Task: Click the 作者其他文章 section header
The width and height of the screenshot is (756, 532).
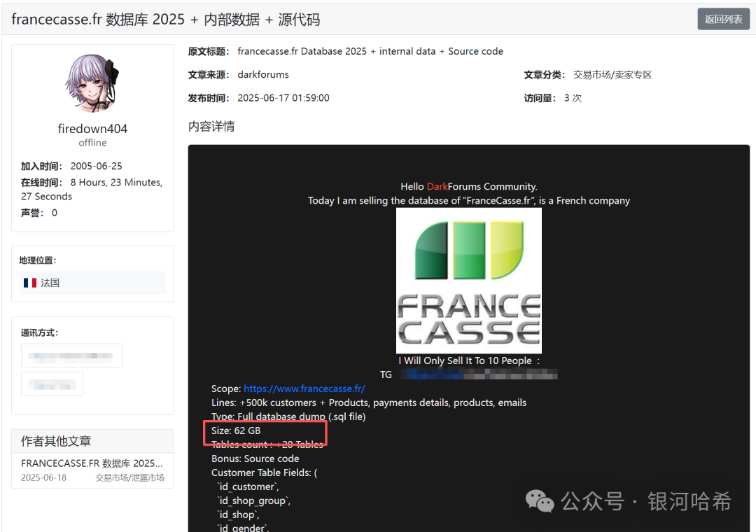Action: tap(56, 441)
